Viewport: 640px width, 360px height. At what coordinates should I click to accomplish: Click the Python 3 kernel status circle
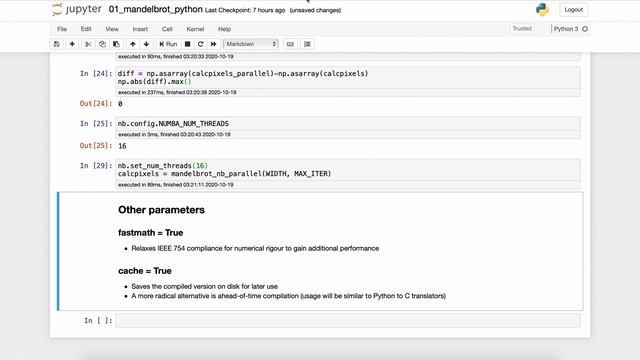pos(585,29)
